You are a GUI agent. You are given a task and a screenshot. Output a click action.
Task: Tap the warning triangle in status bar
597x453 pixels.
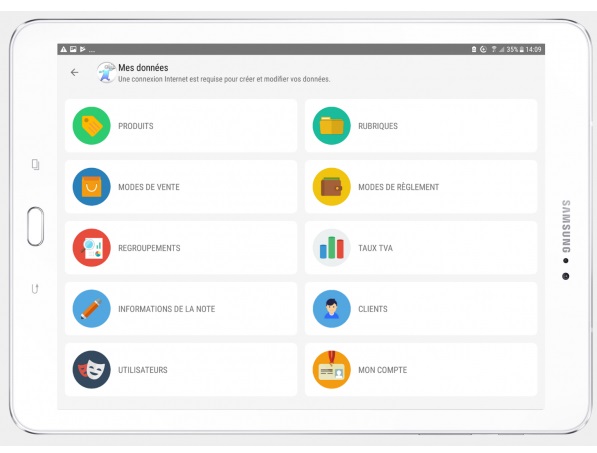64,49
